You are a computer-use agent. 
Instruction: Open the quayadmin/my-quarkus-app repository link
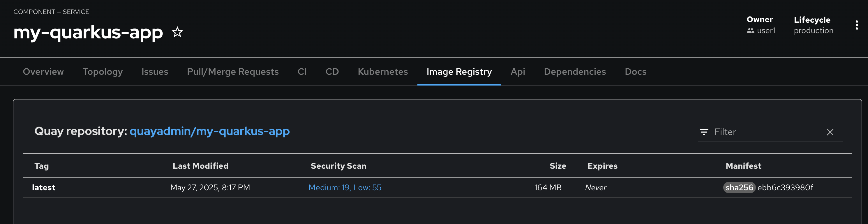click(x=210, y=131)
